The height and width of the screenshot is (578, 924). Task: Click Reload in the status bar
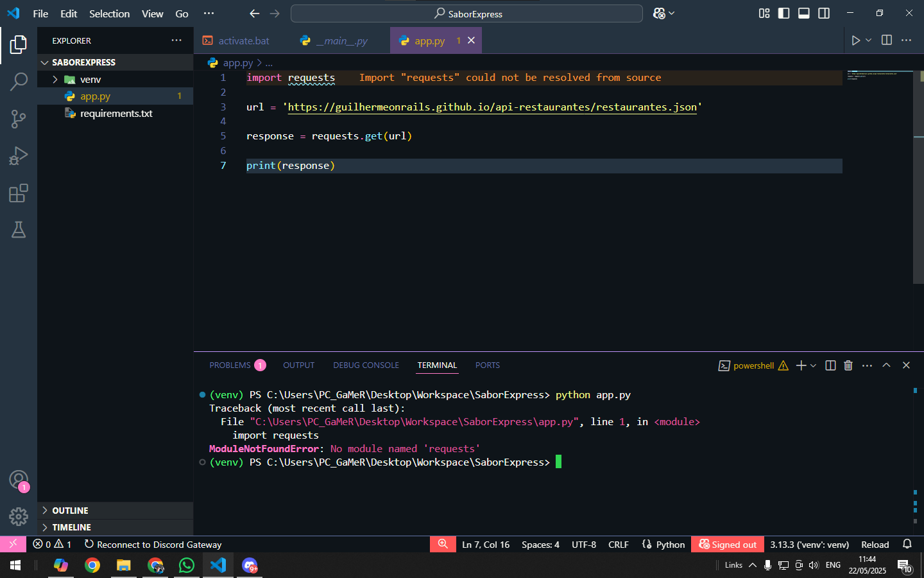pos(875,544)
